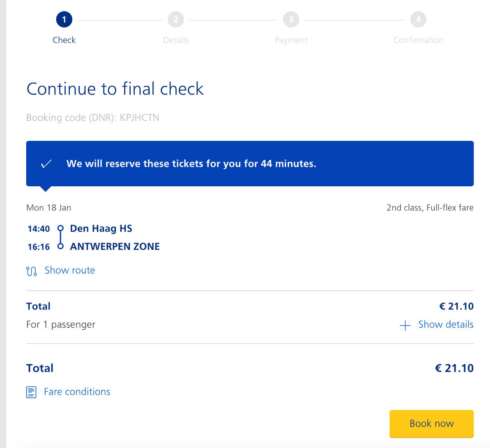Select the Payment step label

(x=291, y=40)
